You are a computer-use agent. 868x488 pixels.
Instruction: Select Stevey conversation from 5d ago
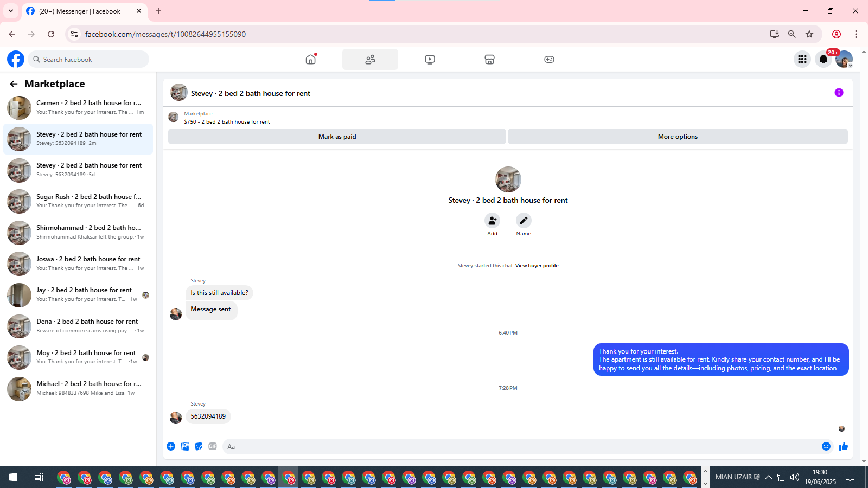pyautogui.click(x=78, y=170)
